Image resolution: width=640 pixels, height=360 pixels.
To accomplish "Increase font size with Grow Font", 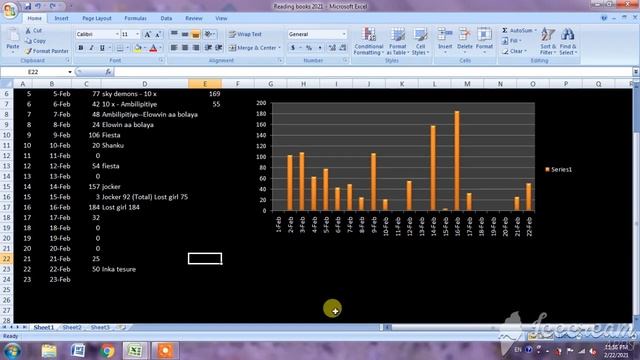I will [147, 34].
